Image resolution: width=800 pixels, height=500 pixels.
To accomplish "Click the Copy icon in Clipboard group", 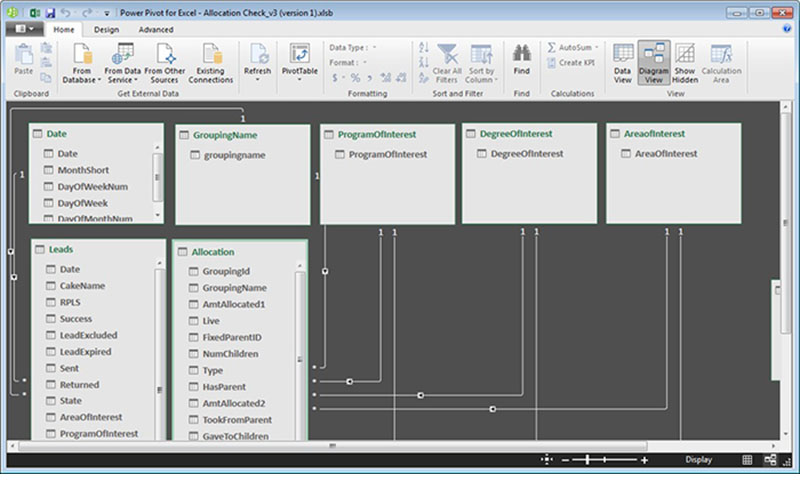I will click(46, 78).
